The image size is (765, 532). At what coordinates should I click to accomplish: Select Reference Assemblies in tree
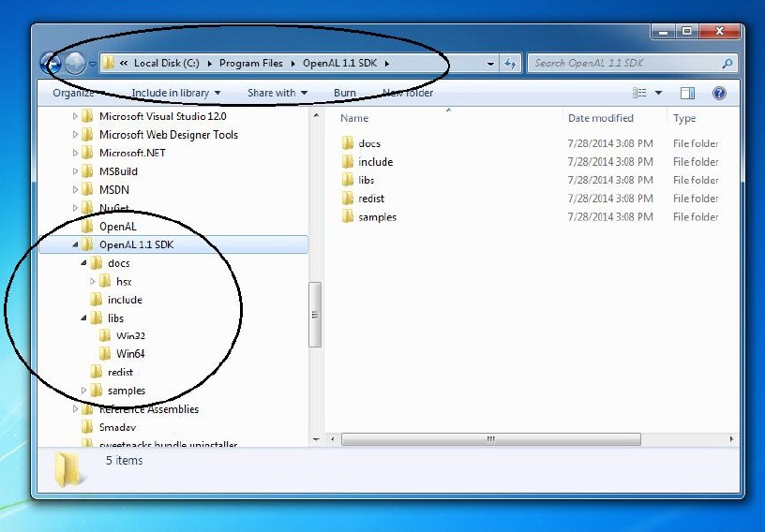coord(149,409)
